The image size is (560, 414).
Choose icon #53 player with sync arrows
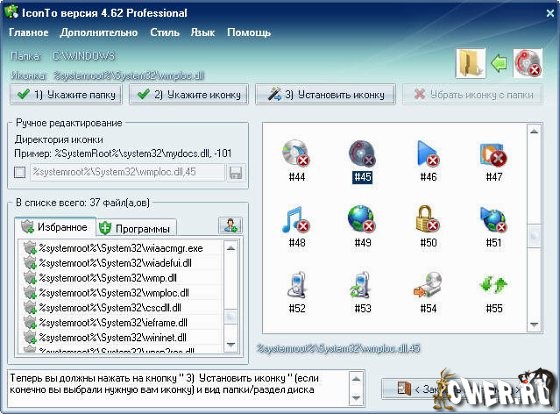click(361, 285)
